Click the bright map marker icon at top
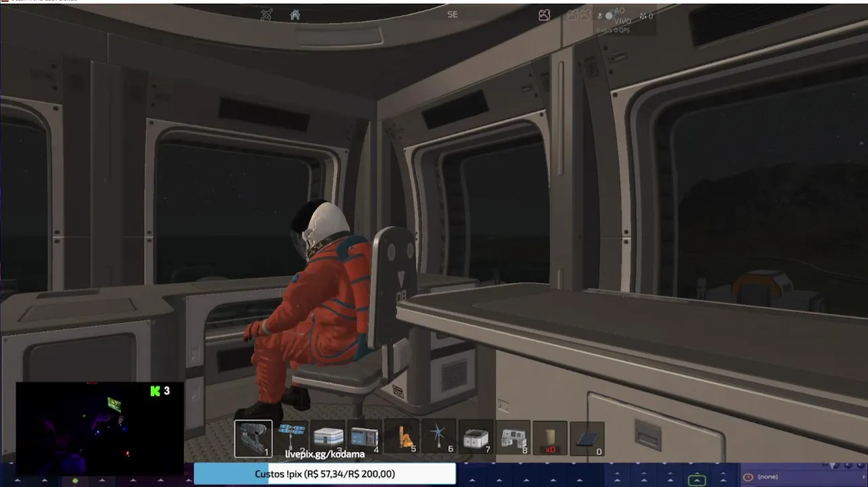Screen dimensions: 868x487 [544, 15]
